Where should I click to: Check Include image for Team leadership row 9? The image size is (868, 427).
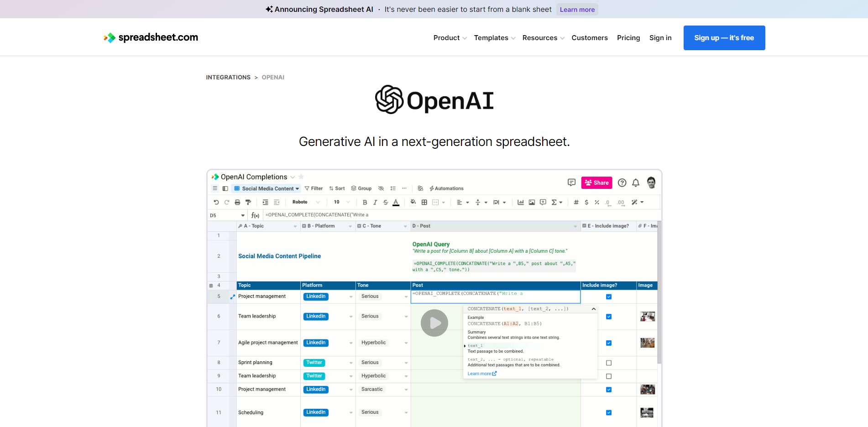click(609, 376)
